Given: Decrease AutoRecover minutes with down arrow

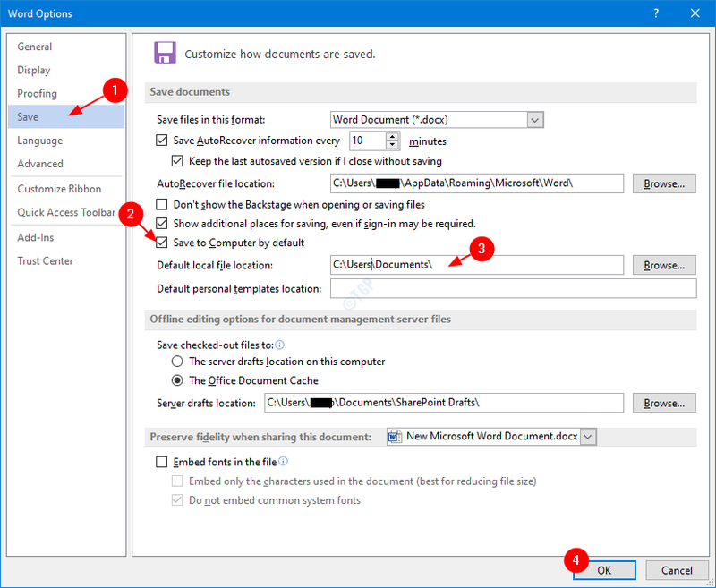Looking at the screenshot, I should (392, 145).
